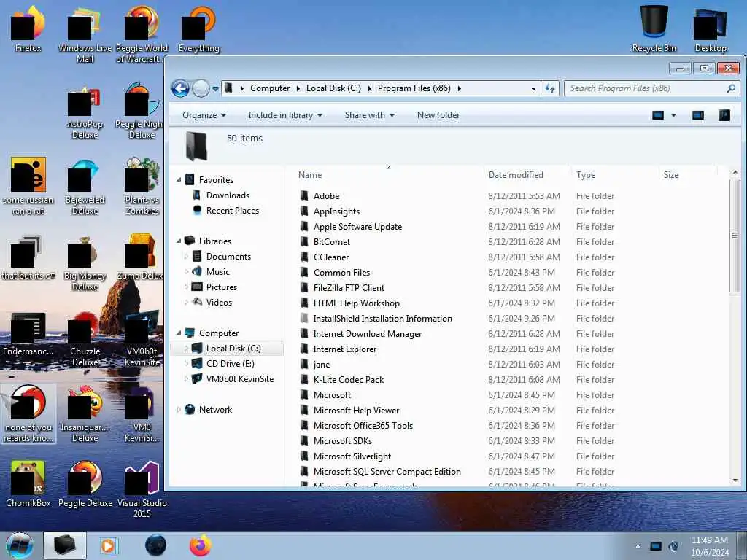Screen dimensions: 747x560
Task: Open the Share with menu
Action: 370,115
